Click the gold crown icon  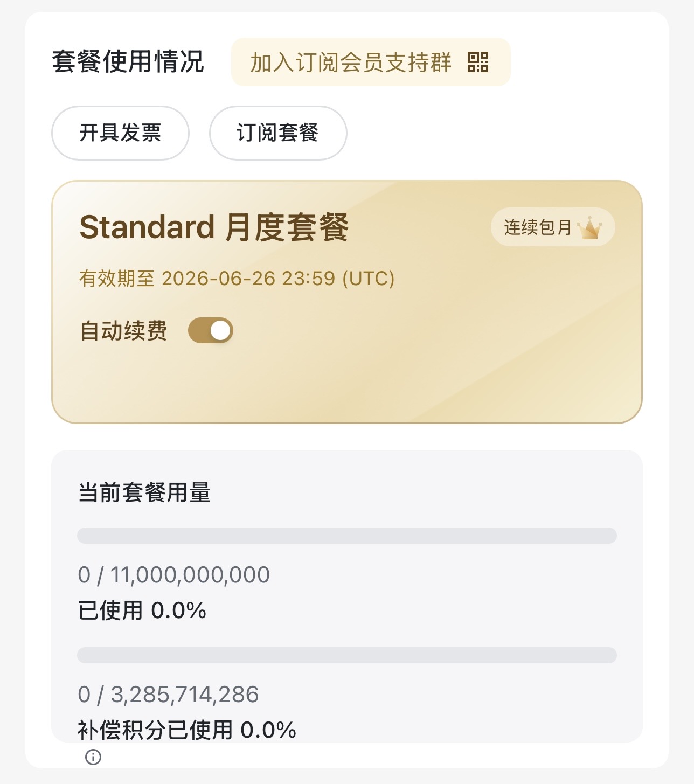(589, 227)
